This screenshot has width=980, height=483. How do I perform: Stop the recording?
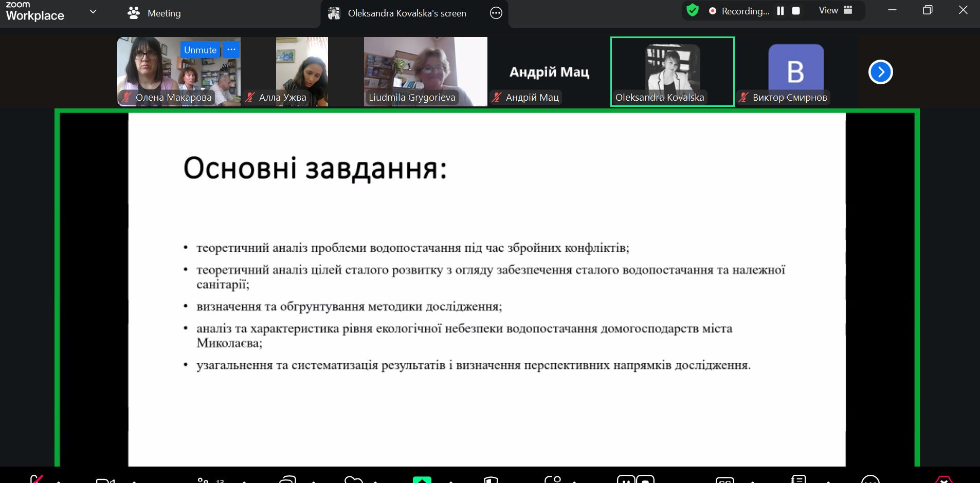[796, 11]
